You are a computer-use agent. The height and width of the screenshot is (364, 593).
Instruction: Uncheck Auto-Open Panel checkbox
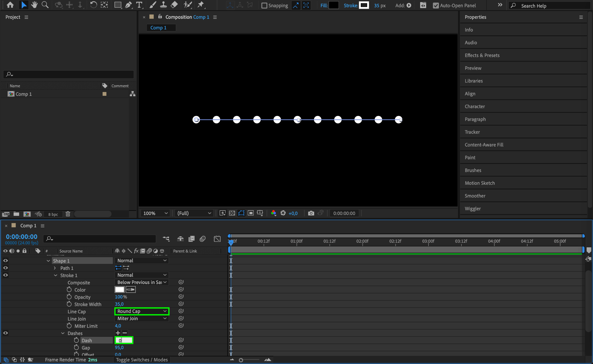pyautogui.click(x=436, y=6)
